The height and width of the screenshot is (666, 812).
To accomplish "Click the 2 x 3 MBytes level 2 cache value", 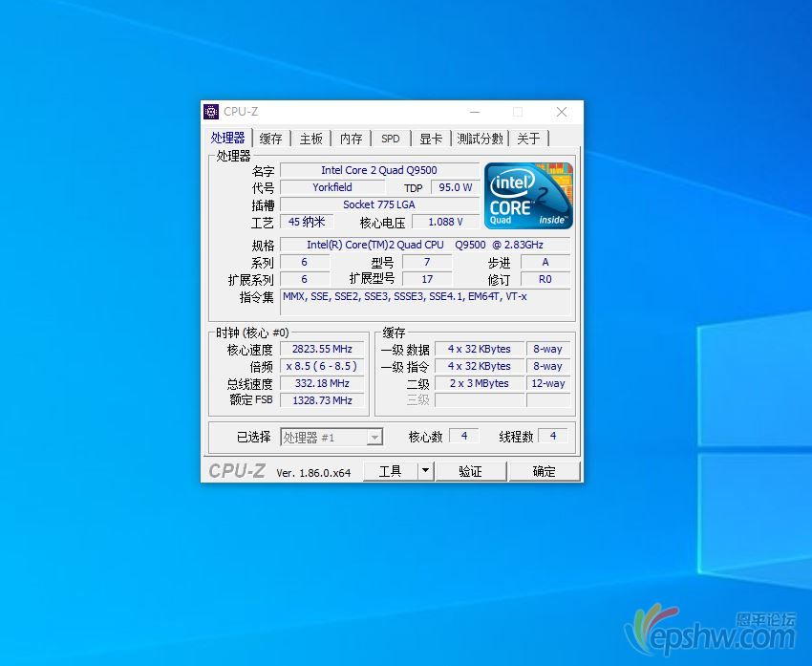I will (x=479, y=383).
